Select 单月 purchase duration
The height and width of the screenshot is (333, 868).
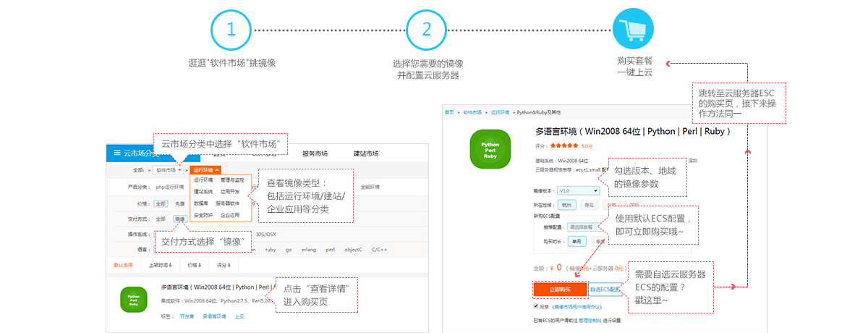[x=577, y=241]
